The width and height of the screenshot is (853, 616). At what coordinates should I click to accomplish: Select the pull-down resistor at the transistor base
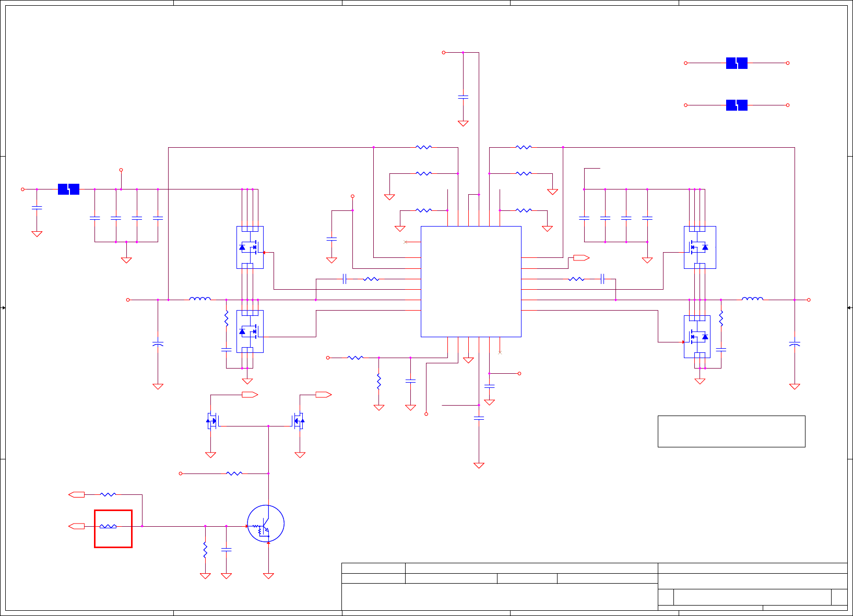click(x=205, y=550)
